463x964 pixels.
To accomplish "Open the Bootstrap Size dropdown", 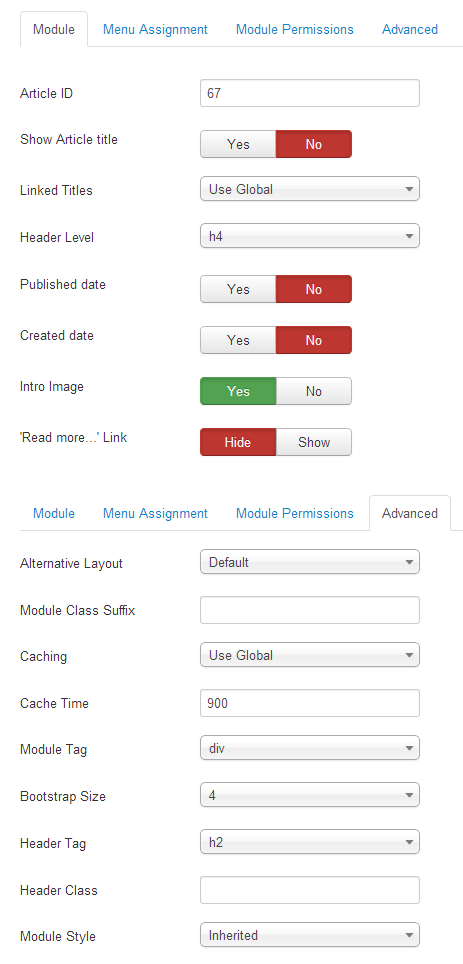I will click(310, 795).
